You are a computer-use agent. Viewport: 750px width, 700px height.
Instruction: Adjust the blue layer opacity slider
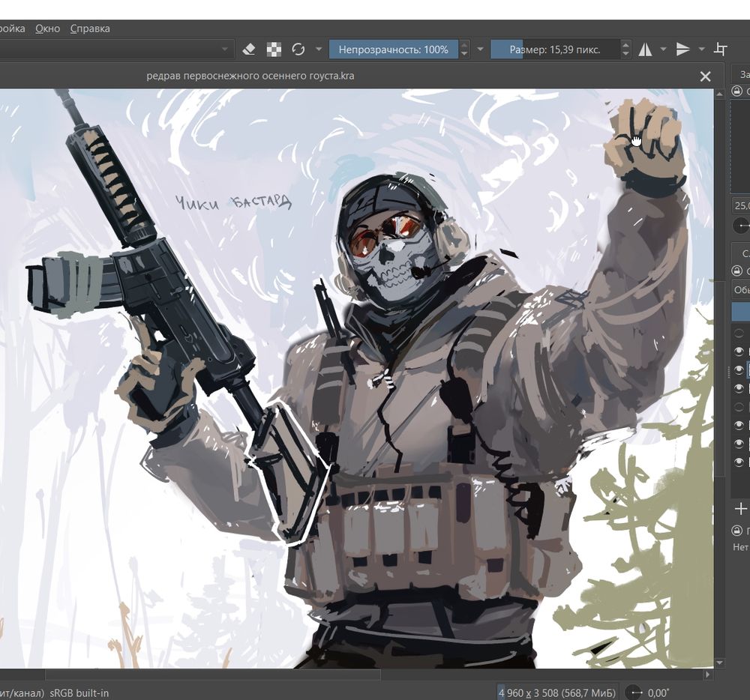741,310
